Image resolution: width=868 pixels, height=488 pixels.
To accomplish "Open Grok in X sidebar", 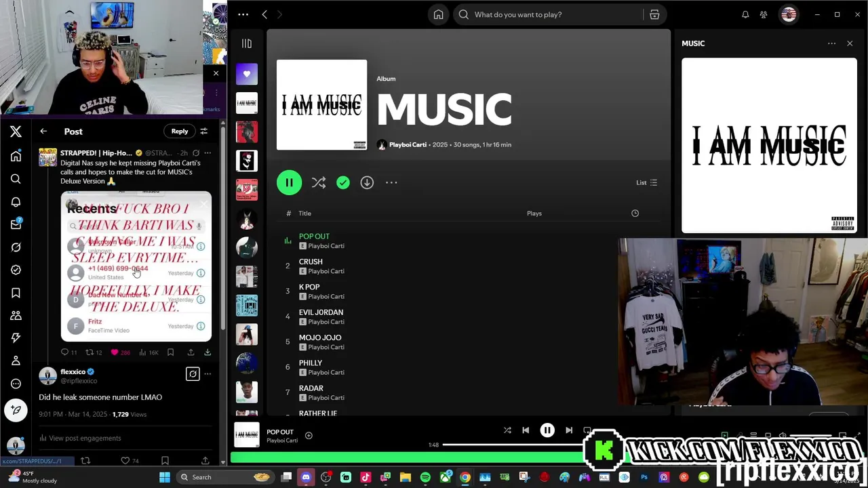I will (16, 247).
